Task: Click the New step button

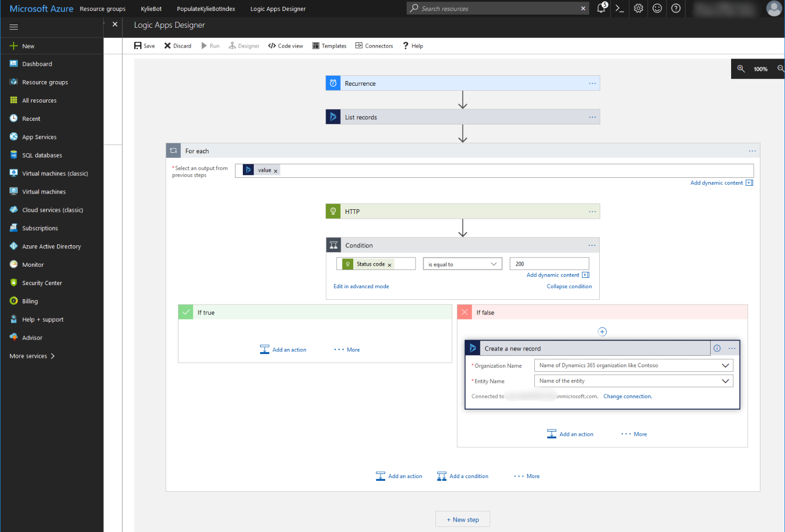Action: pos(463,519)
